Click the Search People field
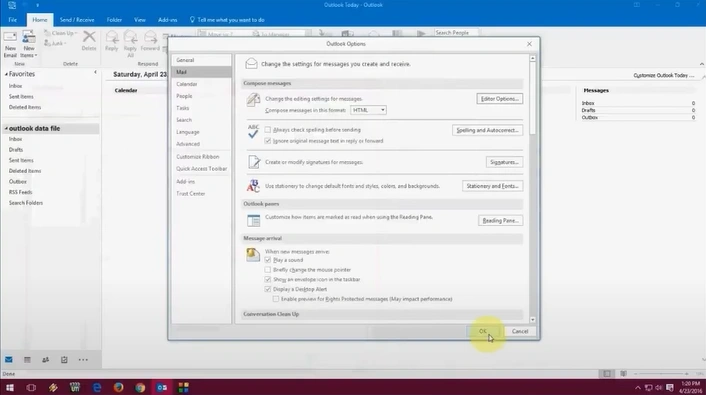The width and height of the screenshot is (706, 395). [456, 33]
